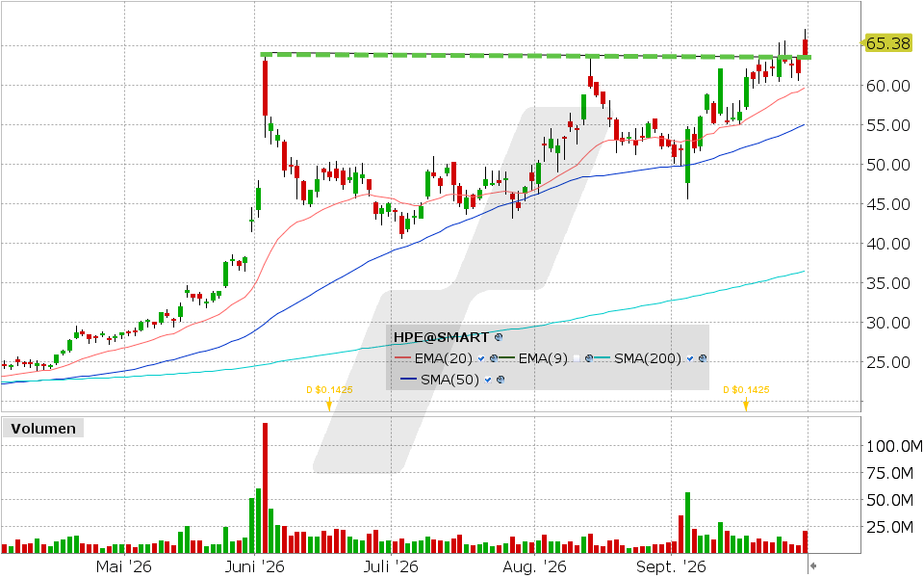Click the small scroll arrow beside the time axis
Viewport: 924px width, 578px height.
(x=813, y=566)
